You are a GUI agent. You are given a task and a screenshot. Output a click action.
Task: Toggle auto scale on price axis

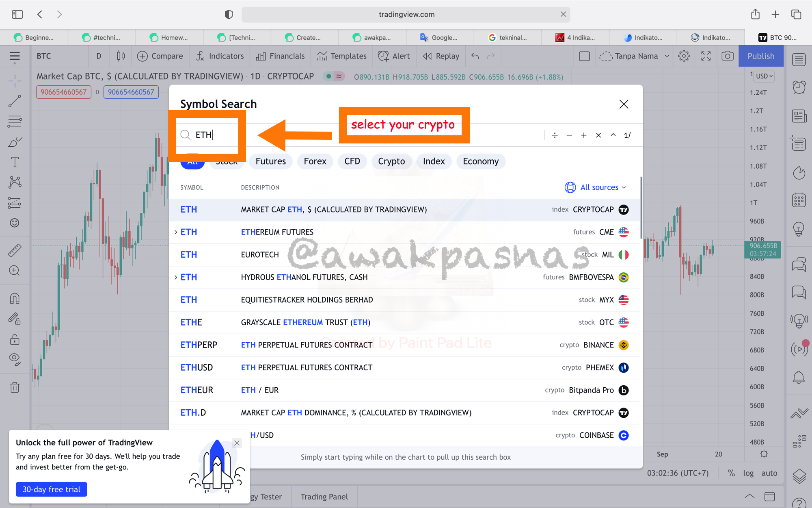pyautogui.click(x=769, y=473)
